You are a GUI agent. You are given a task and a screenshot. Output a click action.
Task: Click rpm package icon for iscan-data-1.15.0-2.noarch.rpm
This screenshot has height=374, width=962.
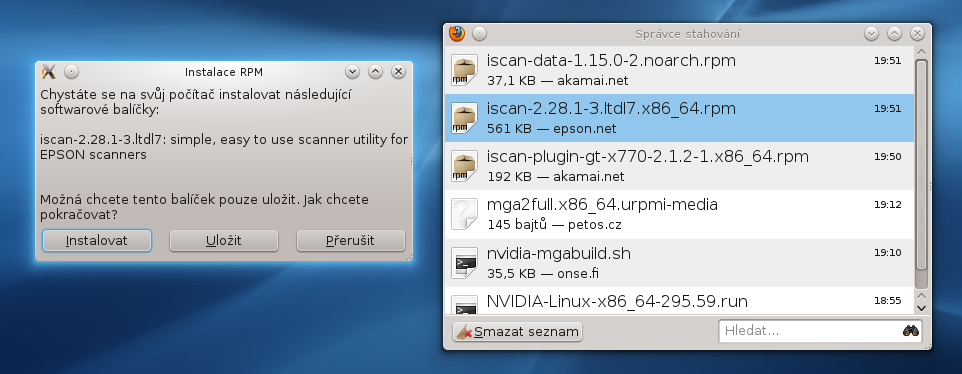[464, 70]
